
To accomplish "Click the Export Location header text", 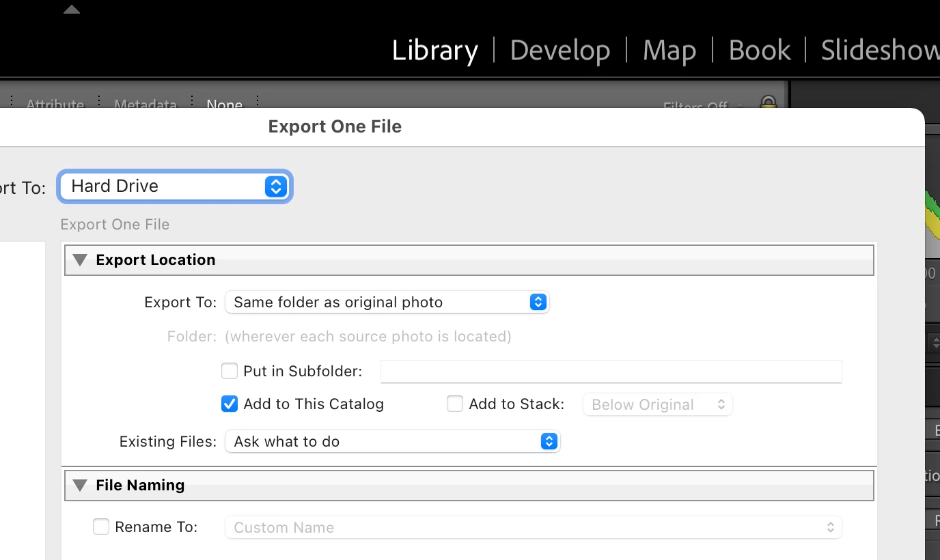I will (x=156, y=260).
